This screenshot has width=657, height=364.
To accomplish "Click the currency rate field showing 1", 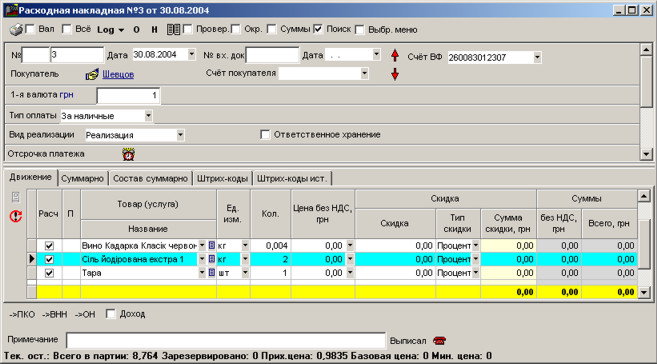I will (x=128, y=96).
